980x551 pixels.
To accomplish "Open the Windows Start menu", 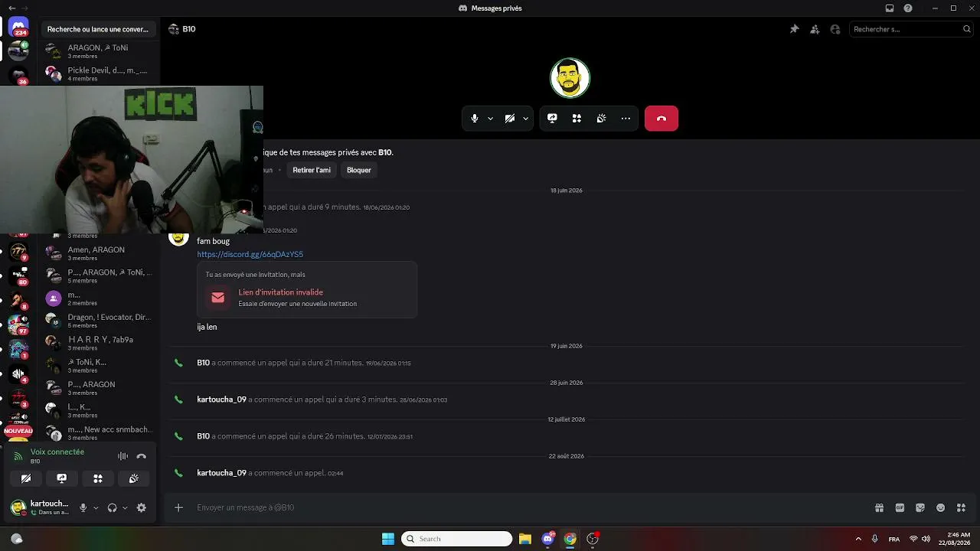I will 388,539.
